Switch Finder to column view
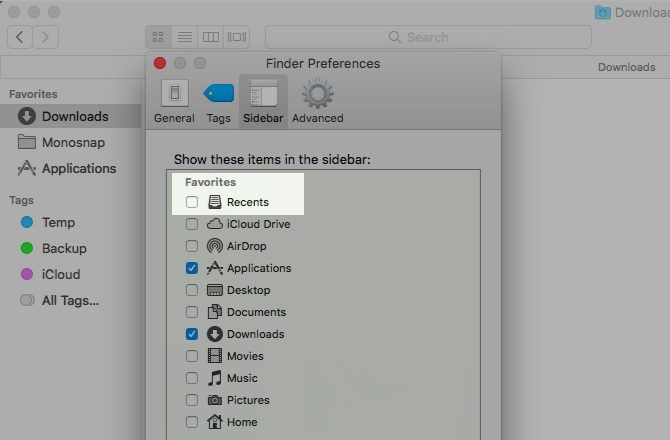 211,37
